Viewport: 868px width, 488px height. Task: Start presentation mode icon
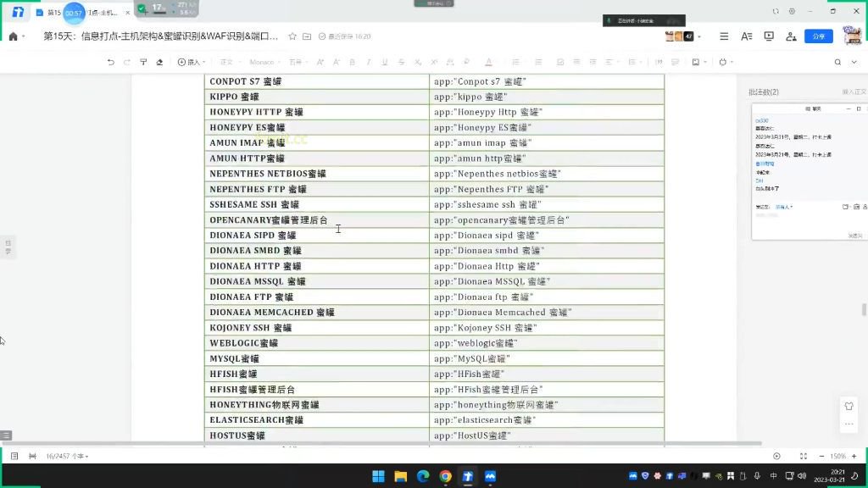point(769,36)
